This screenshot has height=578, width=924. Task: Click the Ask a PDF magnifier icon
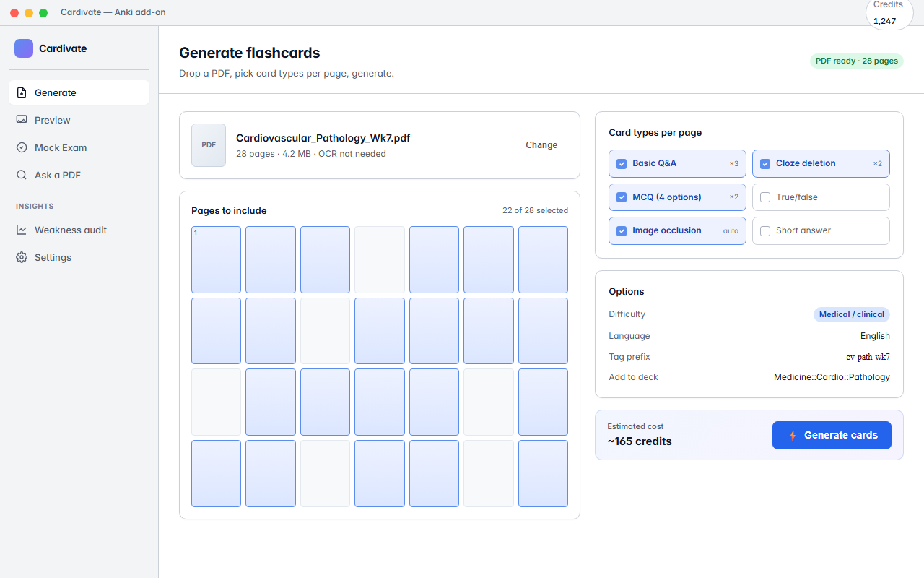point(22,175)
